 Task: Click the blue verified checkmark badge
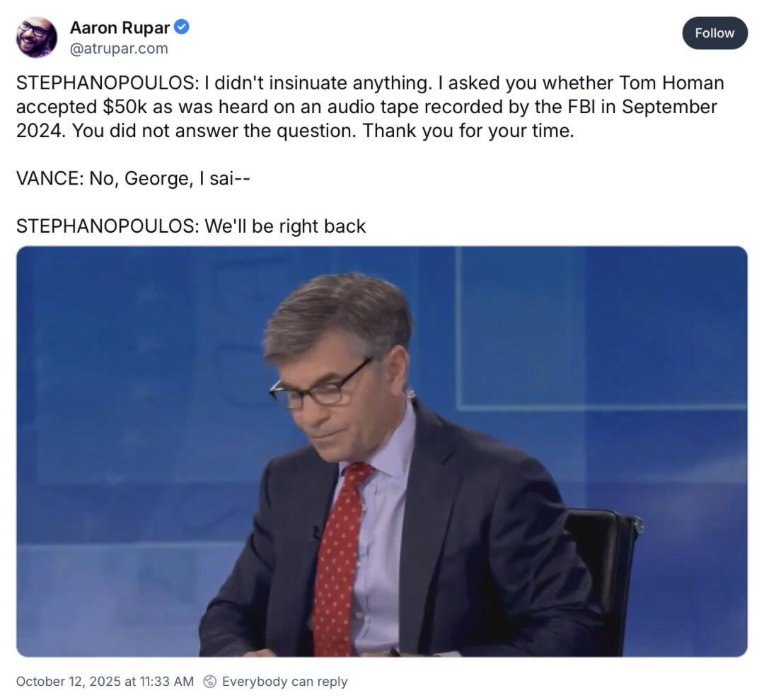click(182, 28)
